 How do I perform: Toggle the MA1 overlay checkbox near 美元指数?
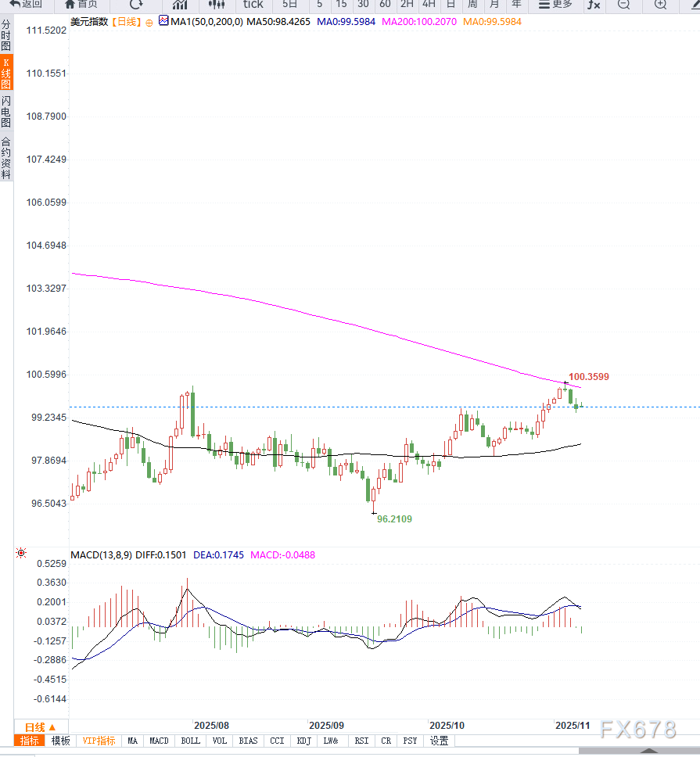coord(163,21)
